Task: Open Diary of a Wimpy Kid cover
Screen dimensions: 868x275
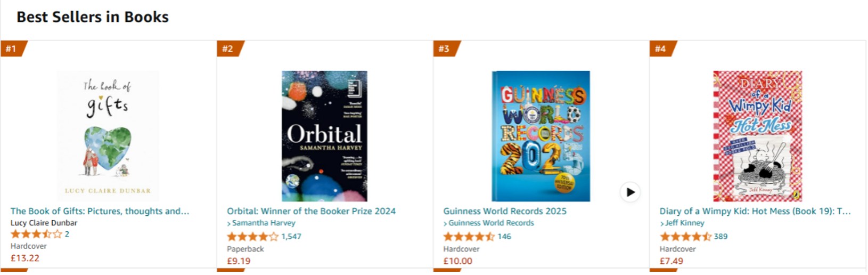Action: tap(757, 136)
